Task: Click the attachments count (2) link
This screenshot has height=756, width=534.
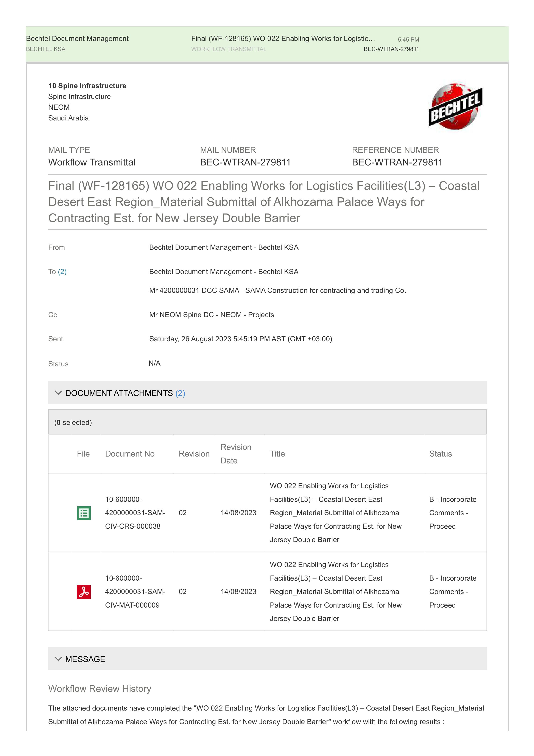Action: [x=180, y=393]
